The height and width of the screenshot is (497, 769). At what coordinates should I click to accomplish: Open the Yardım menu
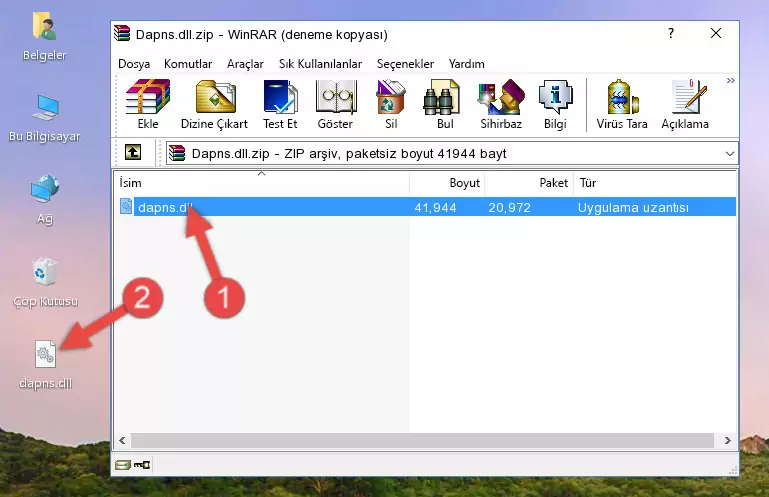click(x=466, y=64)
